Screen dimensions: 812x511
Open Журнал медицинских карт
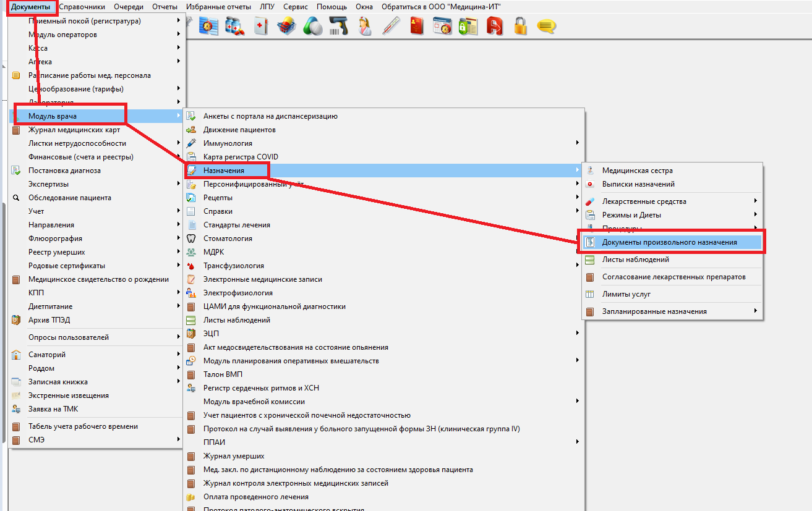pos(74,130)
